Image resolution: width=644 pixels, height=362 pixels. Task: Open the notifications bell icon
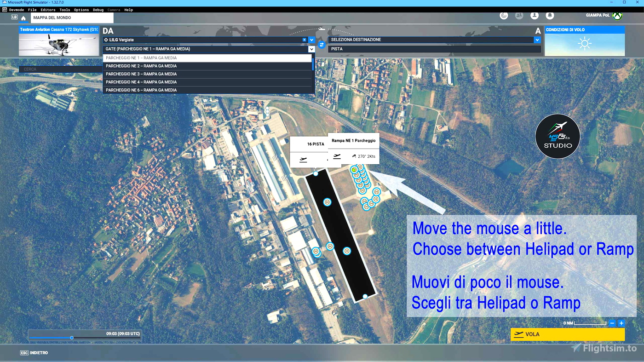pos(550,16)
